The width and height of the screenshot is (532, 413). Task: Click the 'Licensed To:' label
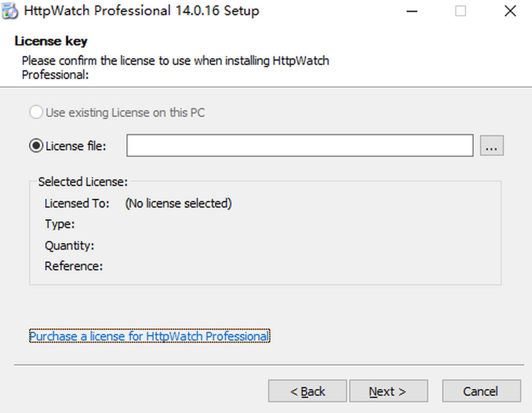(77, 203)
